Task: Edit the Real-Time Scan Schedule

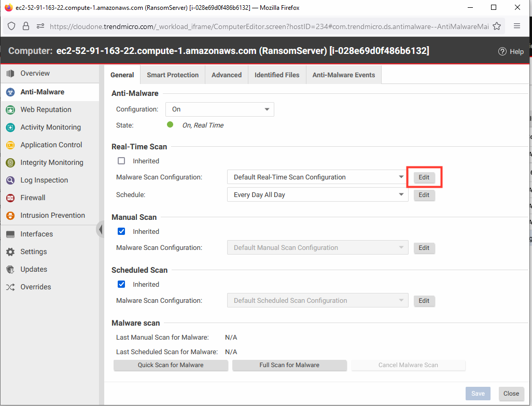Action: (424, 194)
